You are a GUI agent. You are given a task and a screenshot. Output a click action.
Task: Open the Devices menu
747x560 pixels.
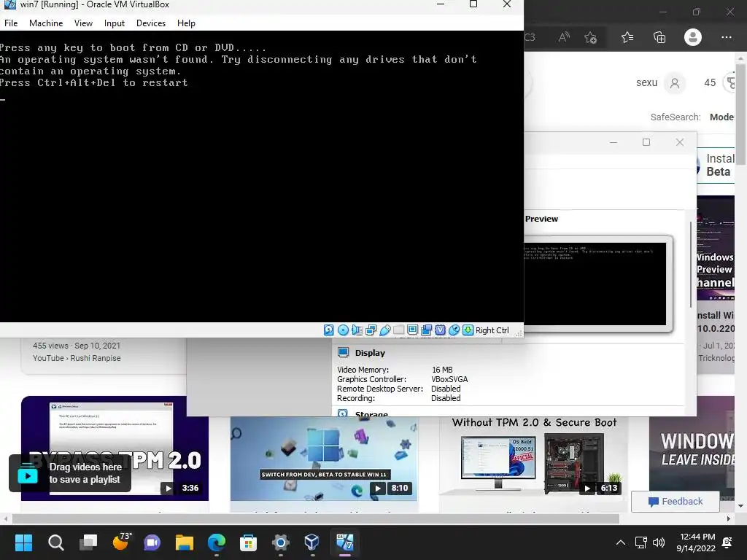point(150,23)
